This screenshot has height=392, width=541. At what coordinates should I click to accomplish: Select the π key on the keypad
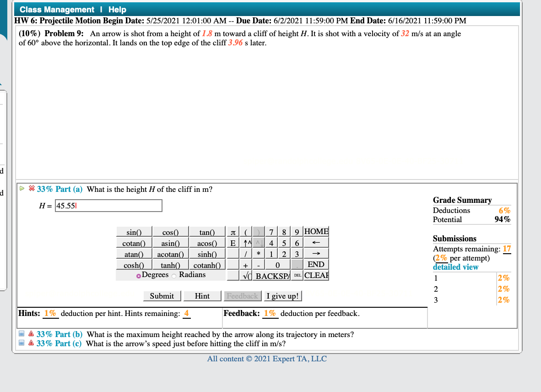233,232
